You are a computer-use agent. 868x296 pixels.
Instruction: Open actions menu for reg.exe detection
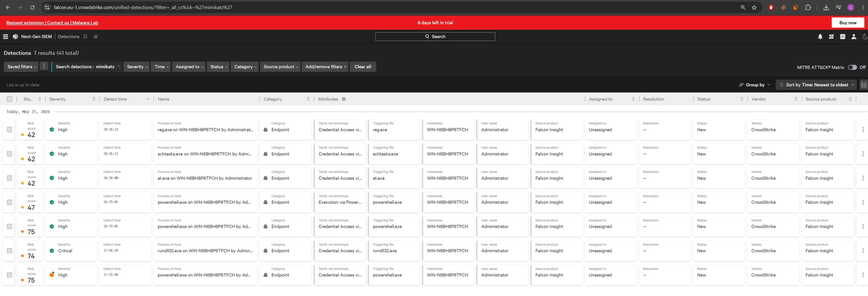pyautogui.click(x=863, y=130)
